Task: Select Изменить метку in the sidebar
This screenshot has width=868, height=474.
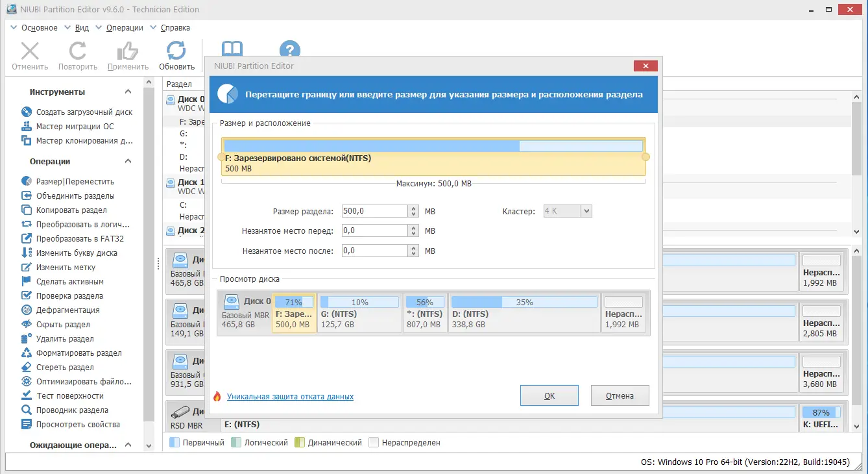Action: pos(66,268)
